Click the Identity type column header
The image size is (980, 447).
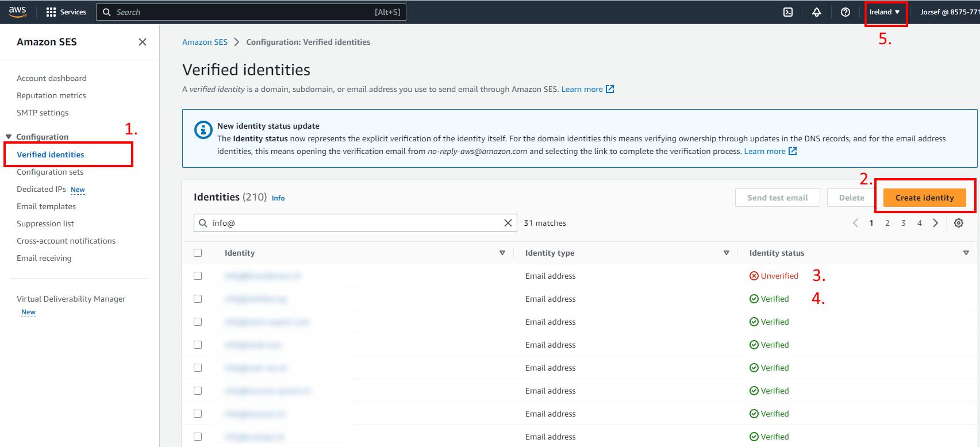click(549, 253)
